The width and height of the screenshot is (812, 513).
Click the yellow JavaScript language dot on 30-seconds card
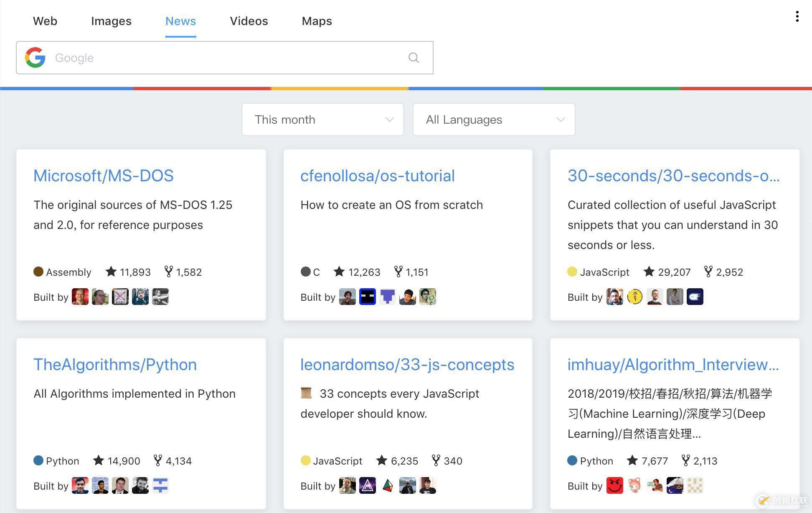572,272
